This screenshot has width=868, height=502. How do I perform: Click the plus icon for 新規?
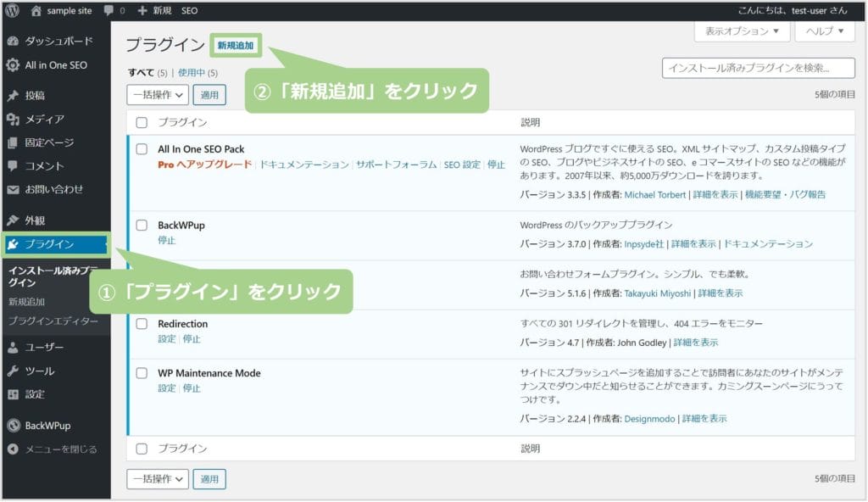click(142, 10)
